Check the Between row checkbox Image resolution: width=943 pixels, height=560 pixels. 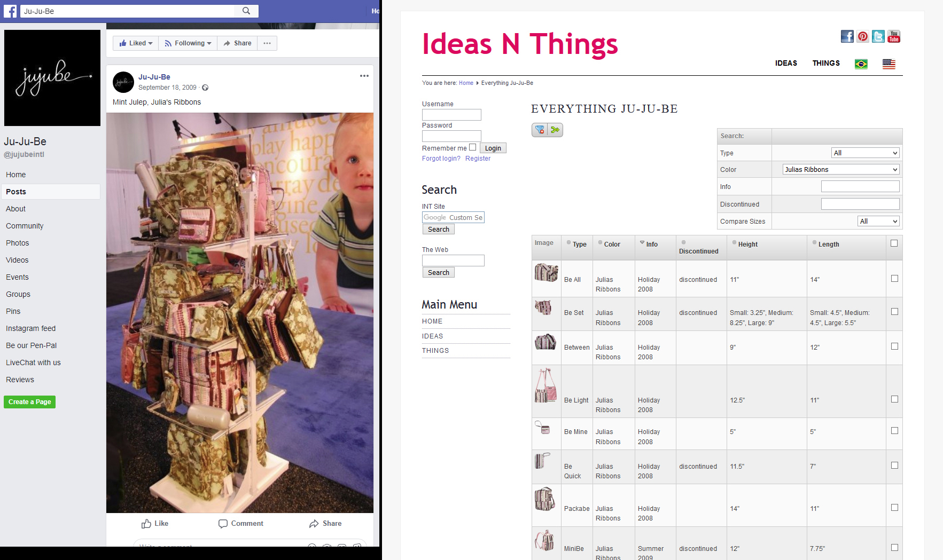(x=894, y=346)
